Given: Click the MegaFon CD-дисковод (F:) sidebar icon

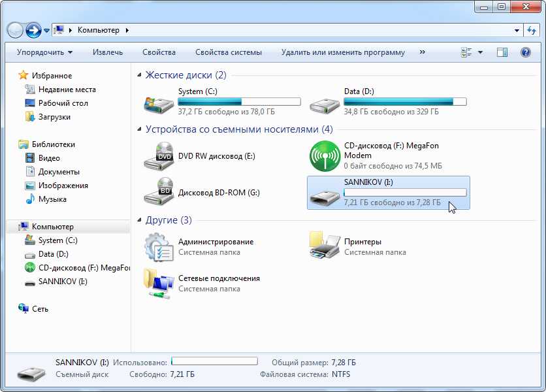Looking at the screenshot, I should click(x=30, y=268).
